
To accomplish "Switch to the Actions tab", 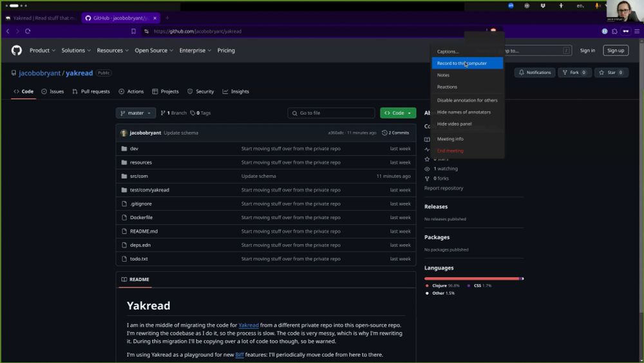I will (x=131, y=92).
